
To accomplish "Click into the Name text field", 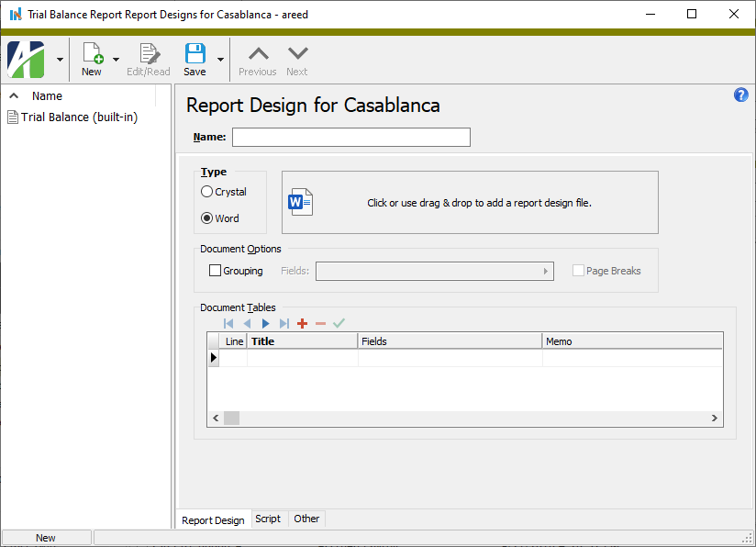I will pos(350,138).
